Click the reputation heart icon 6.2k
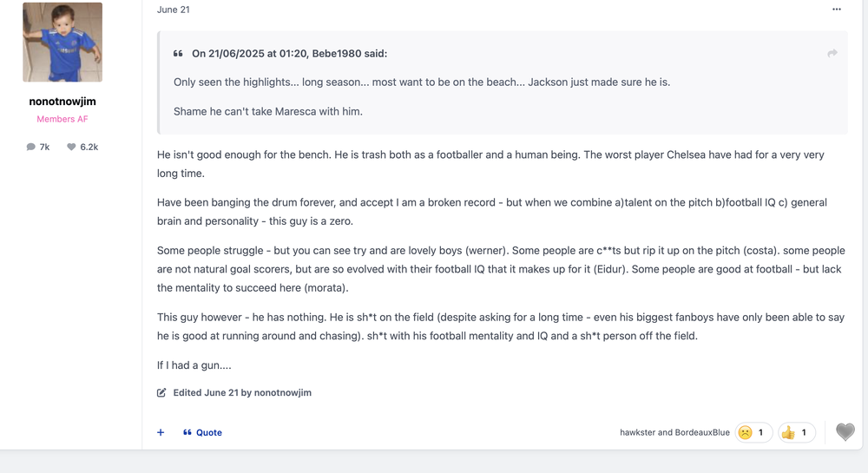 pyautogui.click(x=71, y=147)
